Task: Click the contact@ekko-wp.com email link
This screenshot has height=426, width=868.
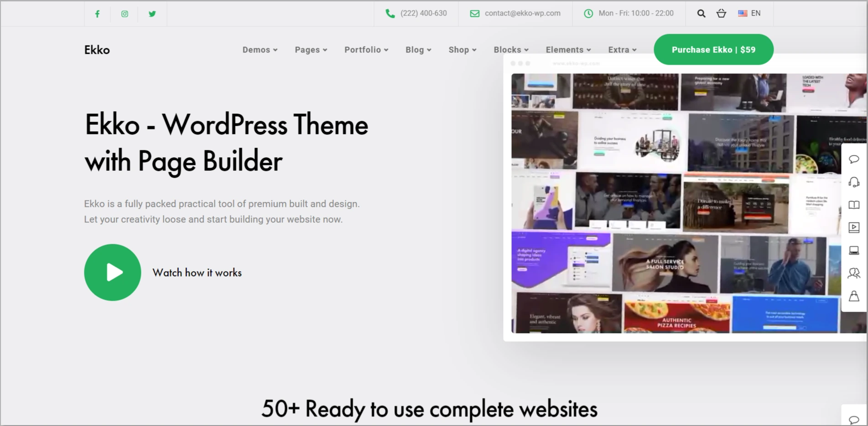Action: coord(522,13)
